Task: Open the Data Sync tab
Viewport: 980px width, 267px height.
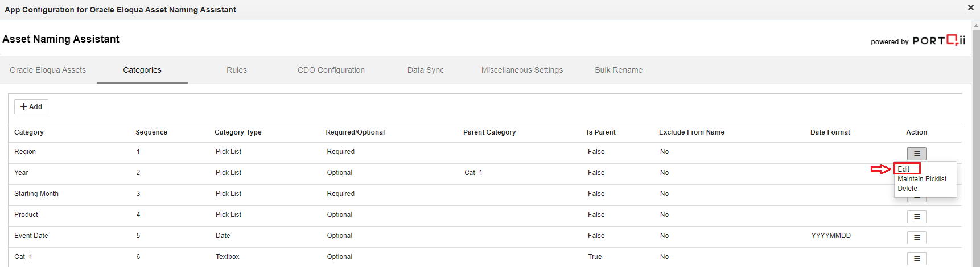Action: click(426, 70)
